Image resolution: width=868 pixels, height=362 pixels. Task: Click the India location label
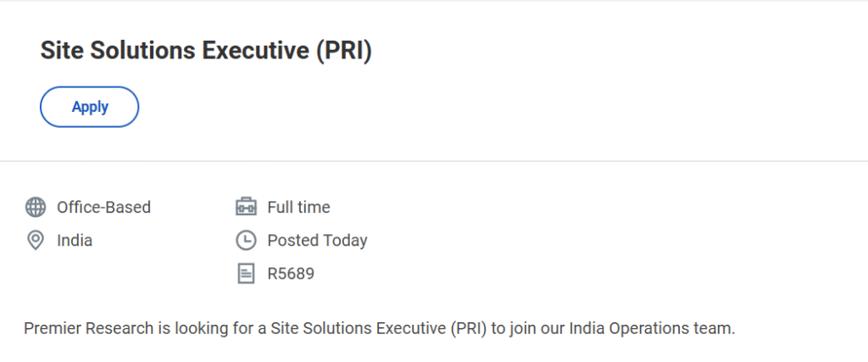click(75, 241)
